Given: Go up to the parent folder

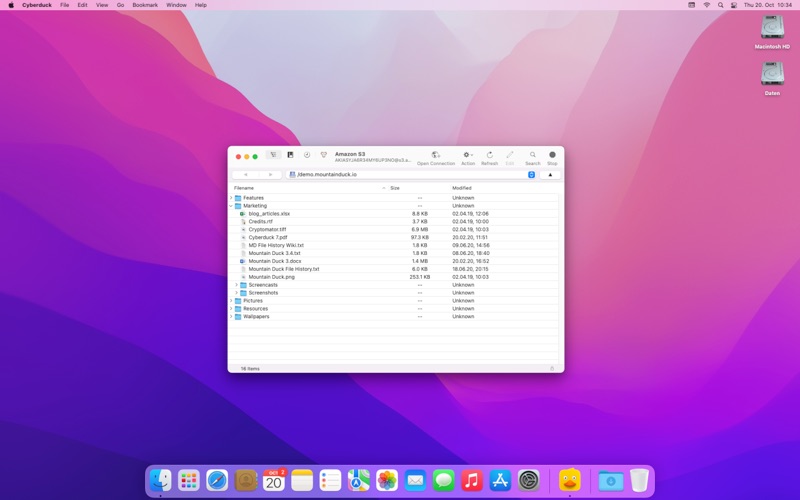Looking at the screenshot, I should click(549, 175).
